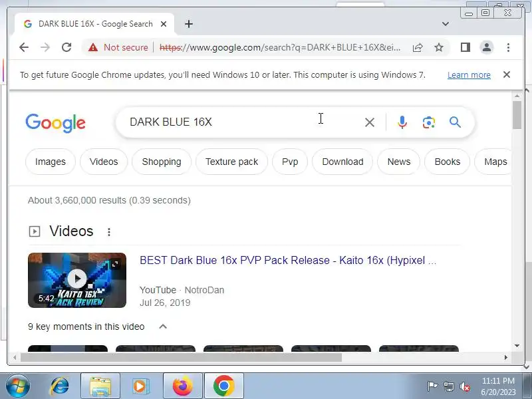Click the muted volume tray icon
The image size is (532, 399).
coord(465,386)
